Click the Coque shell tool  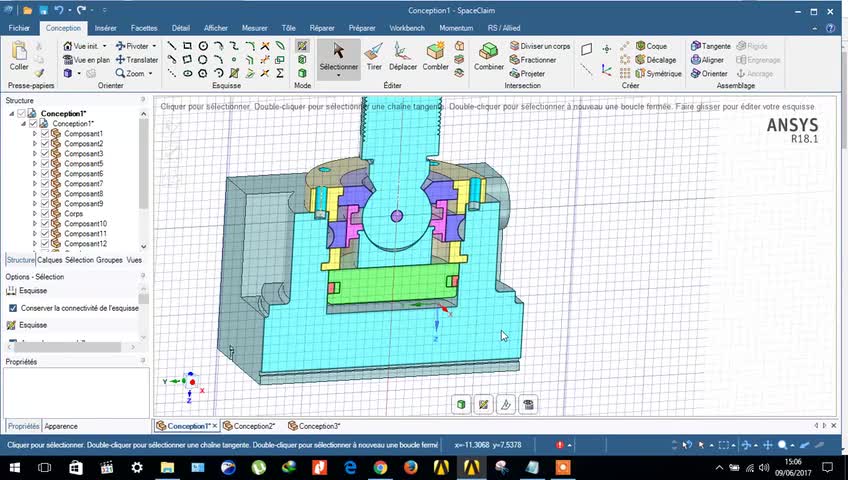656,46
